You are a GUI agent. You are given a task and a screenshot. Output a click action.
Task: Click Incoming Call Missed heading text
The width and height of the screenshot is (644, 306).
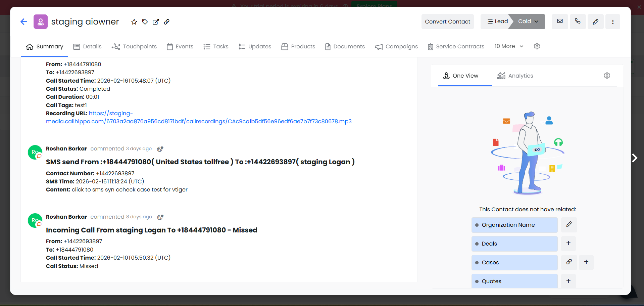pyautogui.click(x=152, y=230)
